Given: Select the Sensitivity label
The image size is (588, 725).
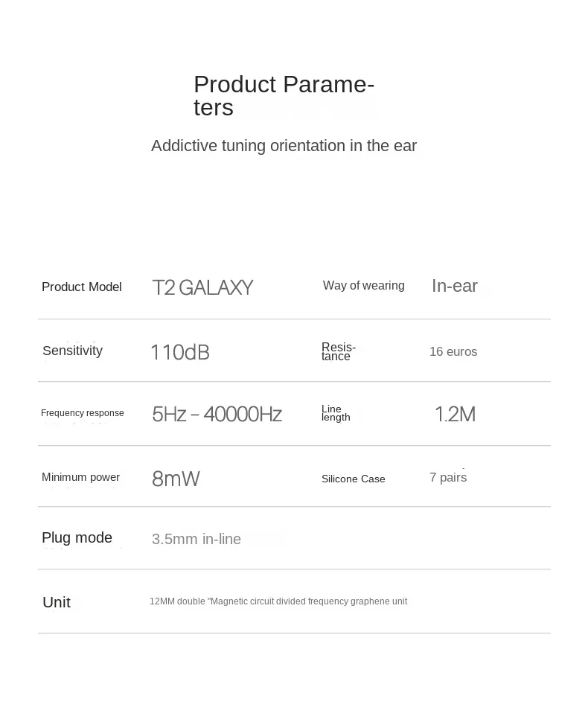Looking at the screenshot, I should tap(73, 351).
